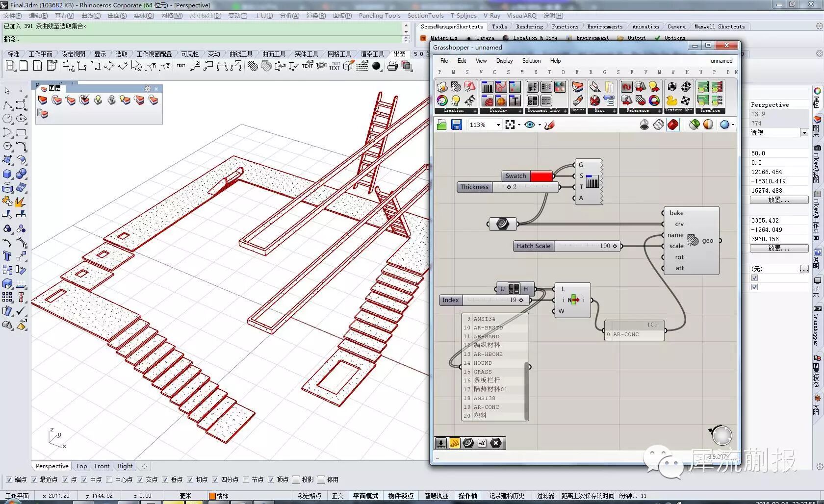This screenshot has width=824, height=504.
Task: Select the Hatch tool in Rhino toolbar
Action: (253, 66)
